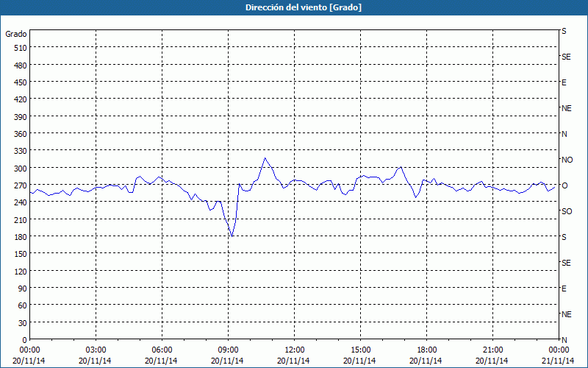The height and width of the screenshot is (368, 588).
Task: Click the 240 y-axis value
Action: [x=21, y=203]
